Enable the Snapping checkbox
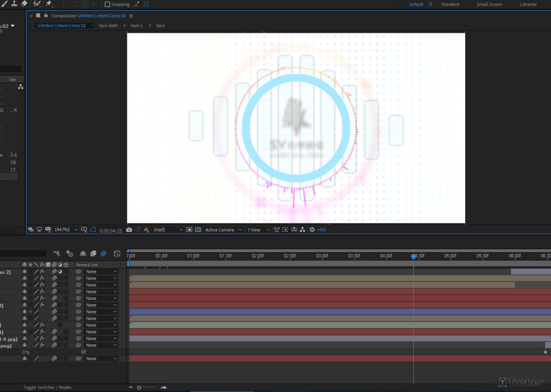 click(107, 4)
